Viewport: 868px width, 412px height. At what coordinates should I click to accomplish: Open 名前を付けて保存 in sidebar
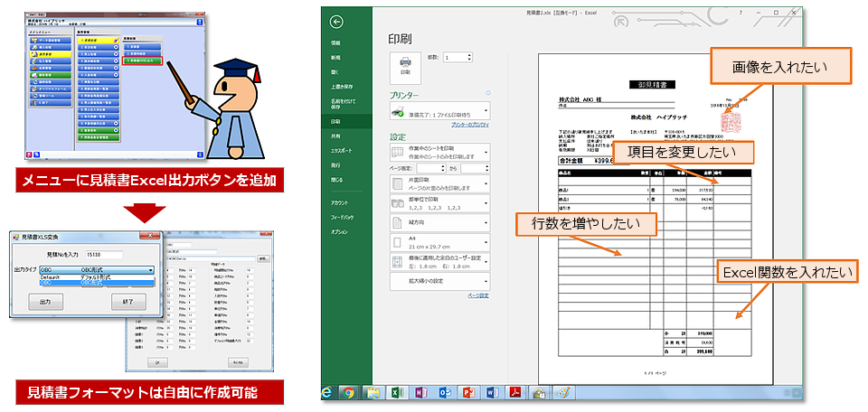click(x=344, y=104)
